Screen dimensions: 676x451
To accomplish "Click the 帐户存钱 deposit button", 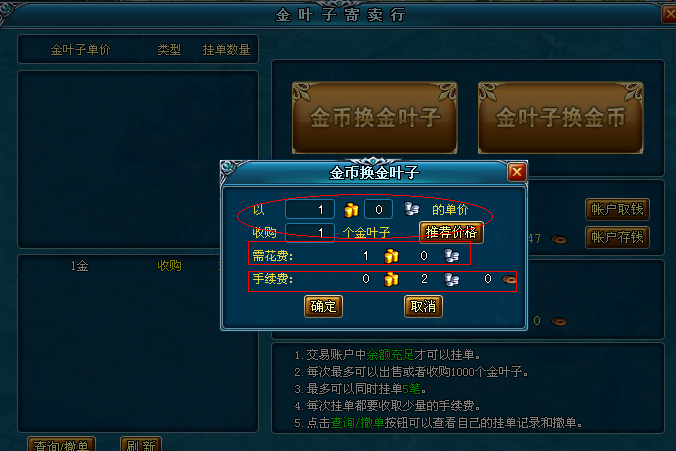I will coord(617,237).
